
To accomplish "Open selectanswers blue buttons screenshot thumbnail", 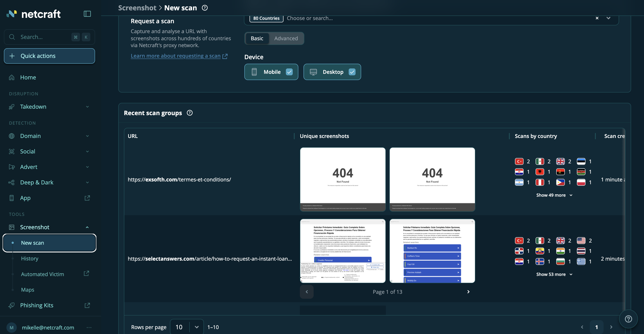I will [x=432, y=251].
